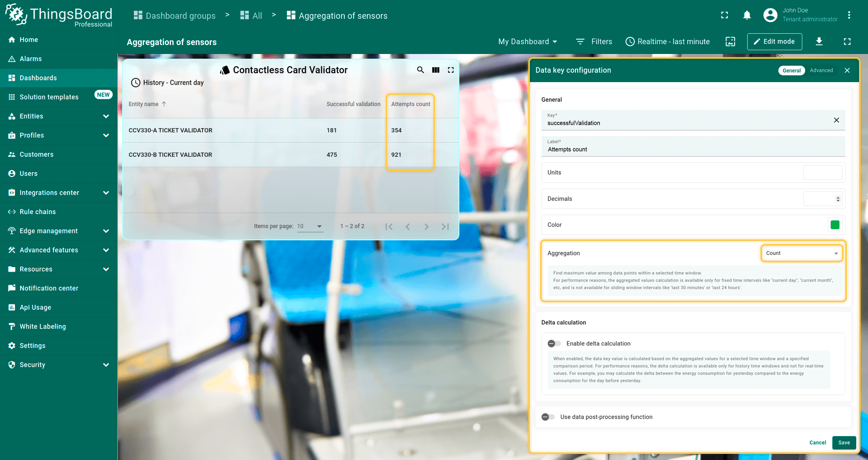
Task: Switch to Advanced configuration tab
Action: (821, 70)
